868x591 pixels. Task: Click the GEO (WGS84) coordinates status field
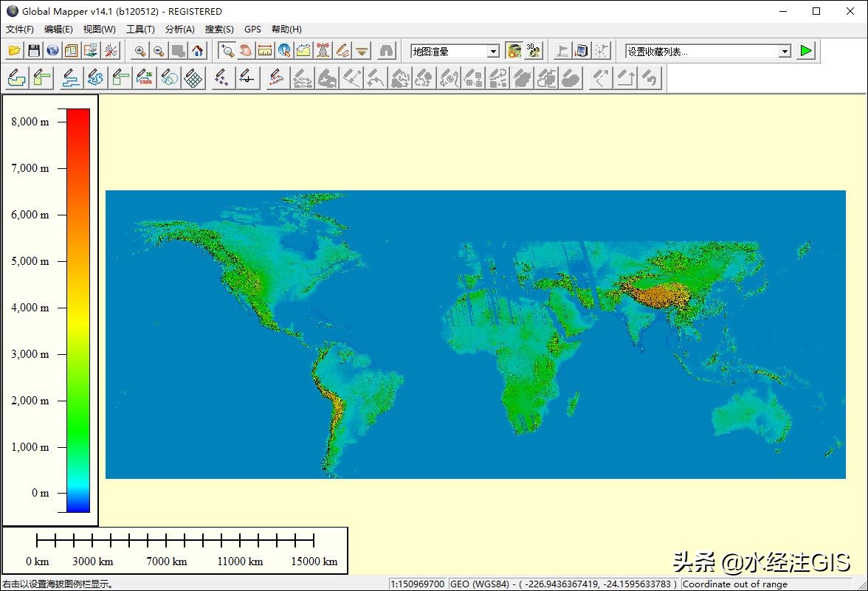click(x=564, y=584)
